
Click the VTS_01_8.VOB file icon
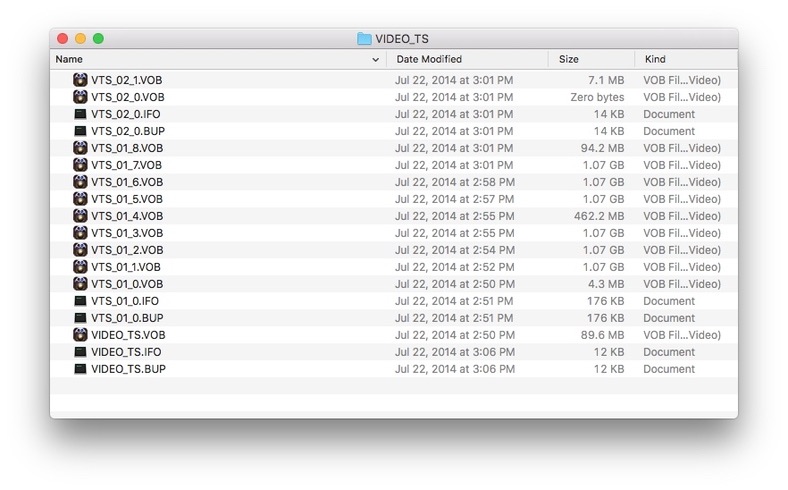pos(80,148)
